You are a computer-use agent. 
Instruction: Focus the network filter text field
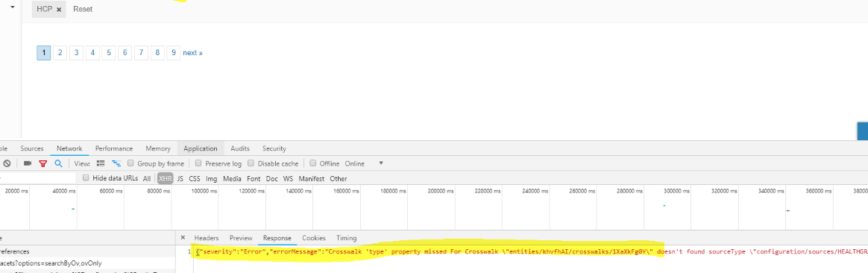pos(37,178)
